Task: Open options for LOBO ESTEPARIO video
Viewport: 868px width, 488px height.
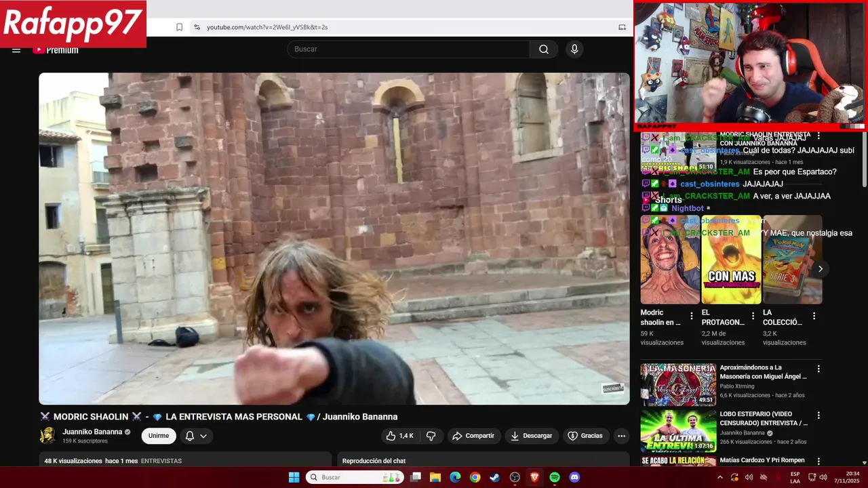Action: (818, 415)
